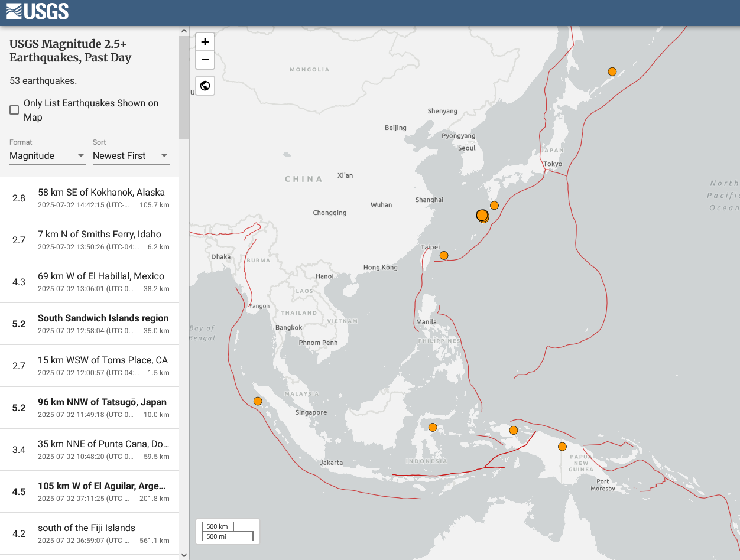740x560 pixels.
Task: Select the earthquake marker east of Taipei
Action: pos(444,255)
